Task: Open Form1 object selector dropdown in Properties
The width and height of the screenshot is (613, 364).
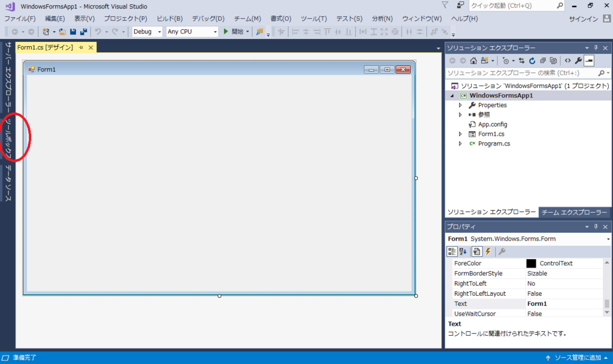Action: click(608, 239)
